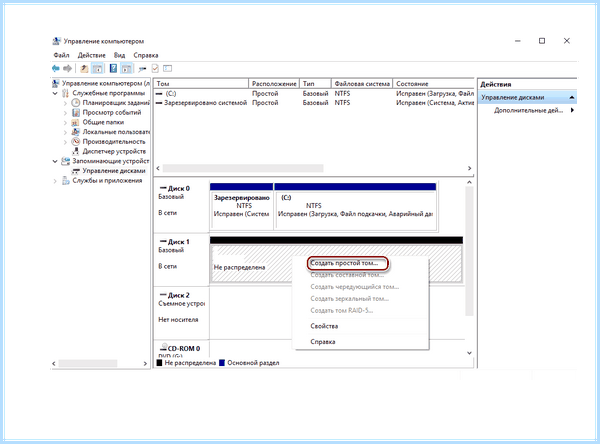Click the blue Help question-mark toolbar icon

tap(113, 69)
